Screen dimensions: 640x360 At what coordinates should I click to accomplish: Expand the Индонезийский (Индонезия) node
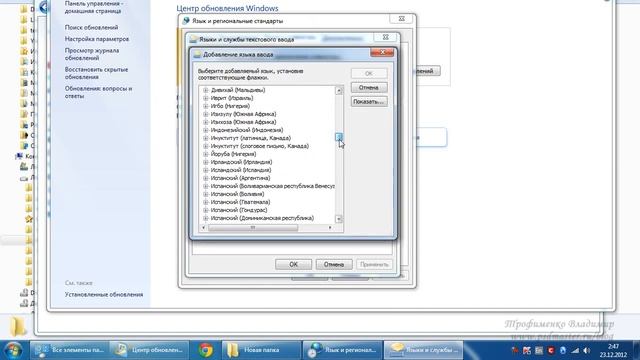[x=206, y=130]
